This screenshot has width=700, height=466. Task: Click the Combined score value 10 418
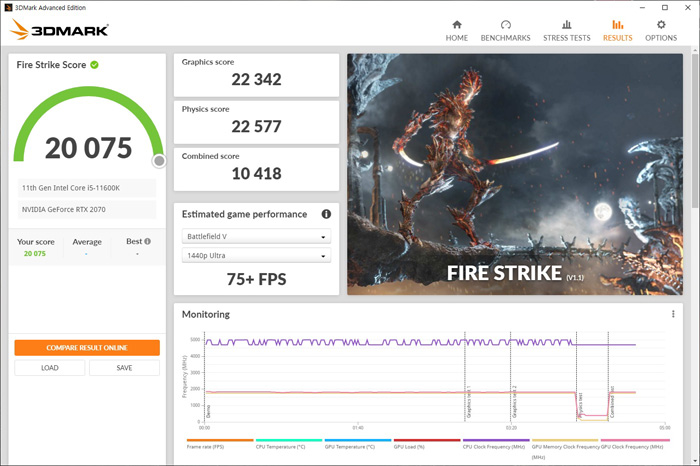(256, 174)
